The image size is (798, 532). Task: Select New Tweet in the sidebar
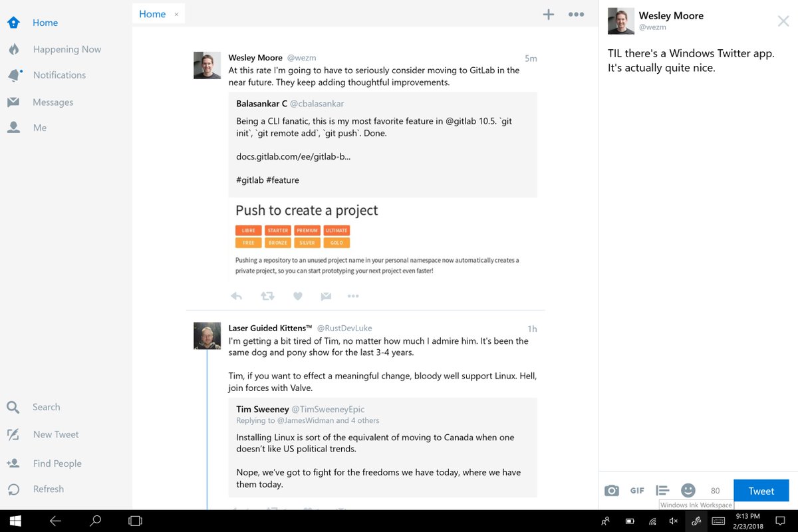56,434
